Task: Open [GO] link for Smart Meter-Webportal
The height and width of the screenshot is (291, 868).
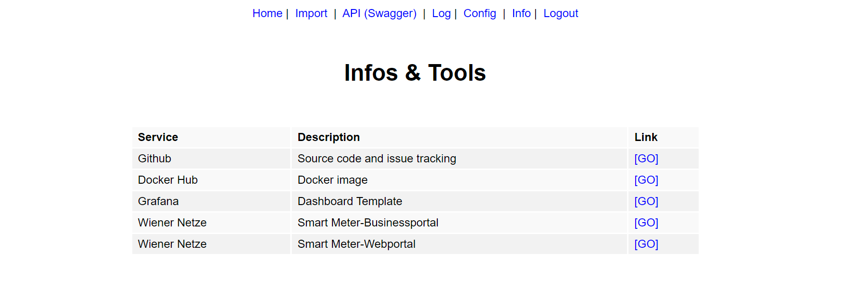Action: (x=646, y=244)
